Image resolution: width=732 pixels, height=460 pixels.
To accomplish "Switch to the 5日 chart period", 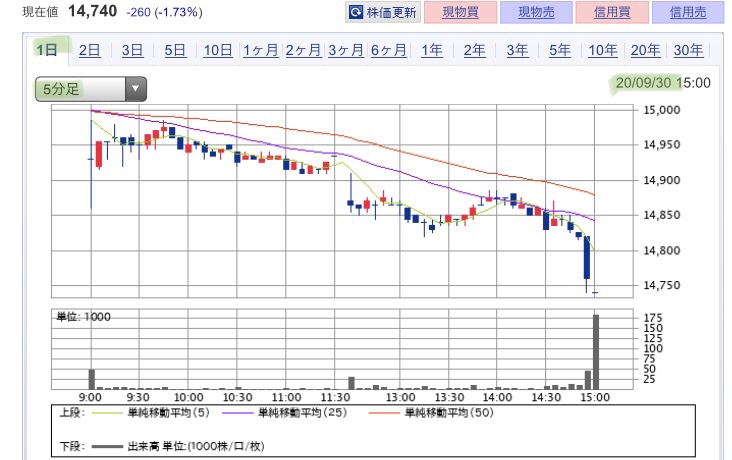I will pos(175,50).
